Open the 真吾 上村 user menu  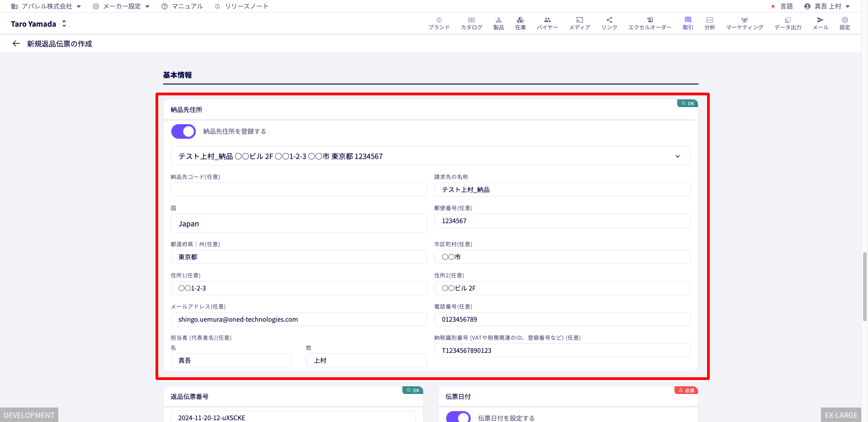827,6
